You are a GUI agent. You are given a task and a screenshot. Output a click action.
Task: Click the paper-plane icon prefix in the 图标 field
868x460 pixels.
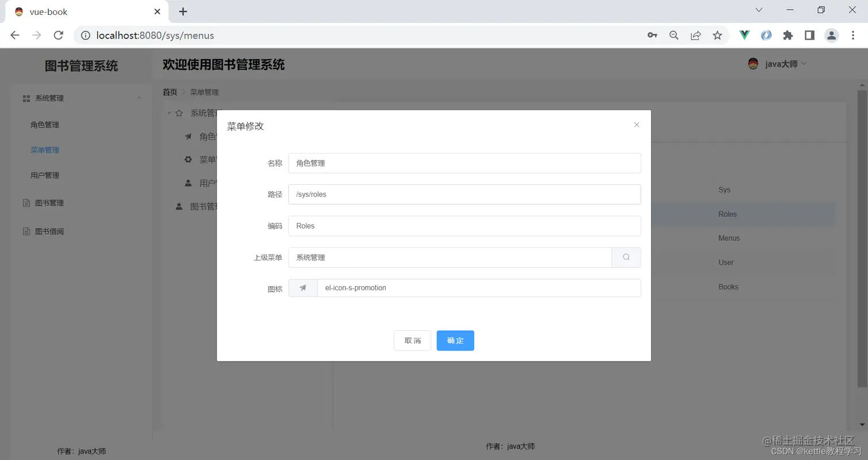(303, 289)
